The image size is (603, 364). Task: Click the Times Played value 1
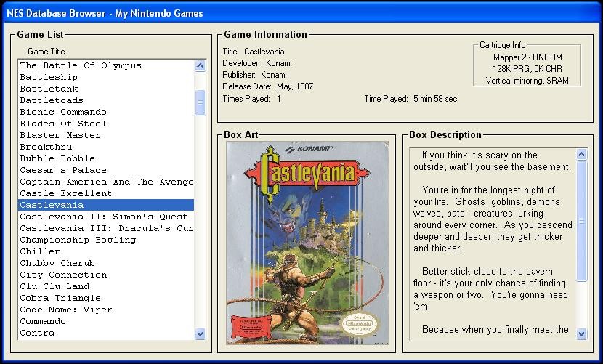click(279, 99)
